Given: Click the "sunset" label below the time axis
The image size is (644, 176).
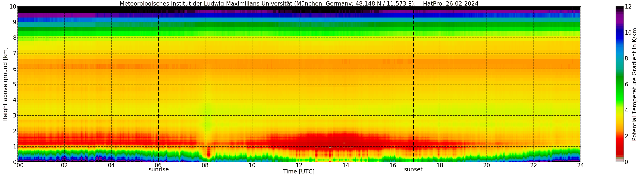Looking at the screenshot, I should pos(413,170).
